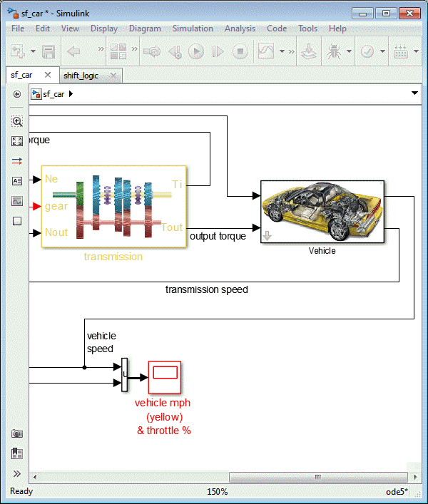428x504 pixels.
Task: Click the Fit to View icon
Action: pos(17,141)
